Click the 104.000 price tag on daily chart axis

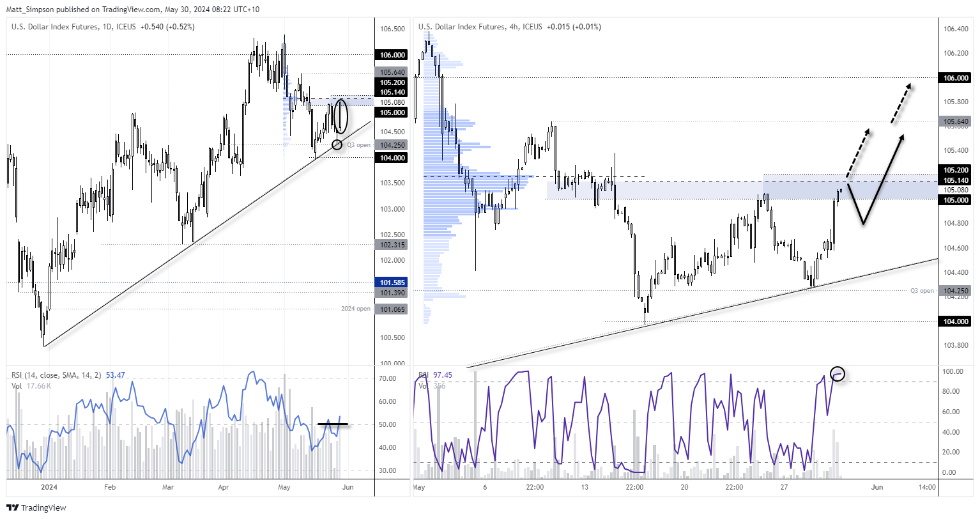(392, 158)
